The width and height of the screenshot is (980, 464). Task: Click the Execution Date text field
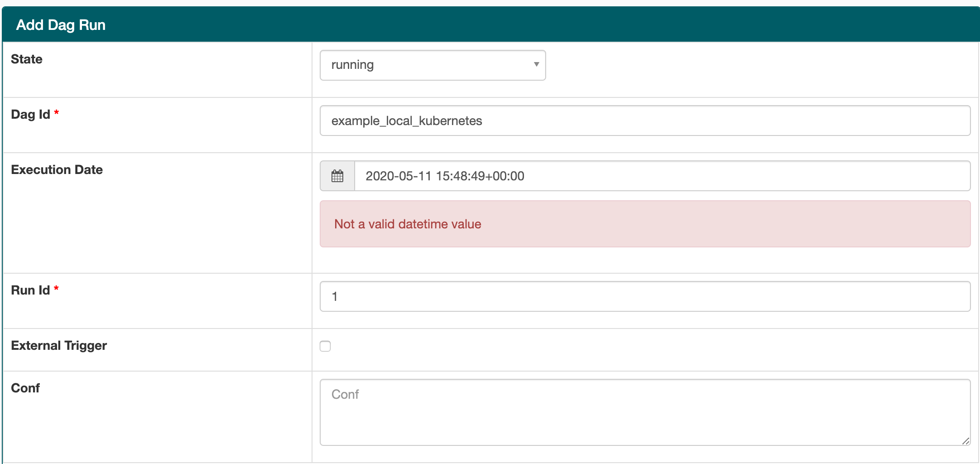(x=662, y=176)
